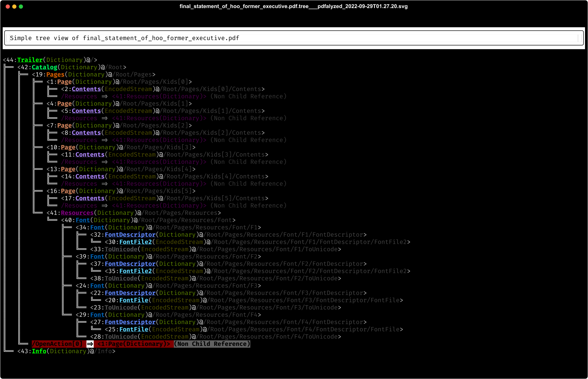Select the Resources link on row 41
Viewport: 588px width, 379px height.
(x=77, y=213)
